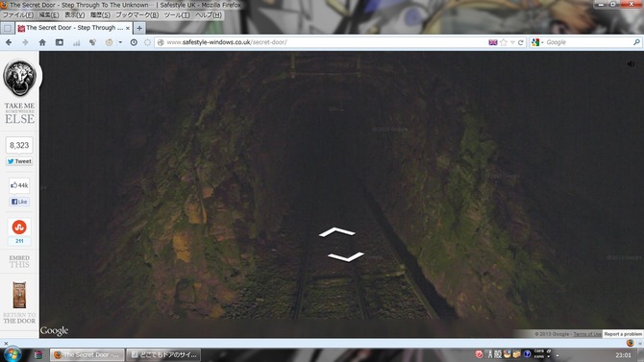The width and height of the screenshot is (644, 362).
Task: Bookmark page with the star icon
Action: click(x=504, y=42)
